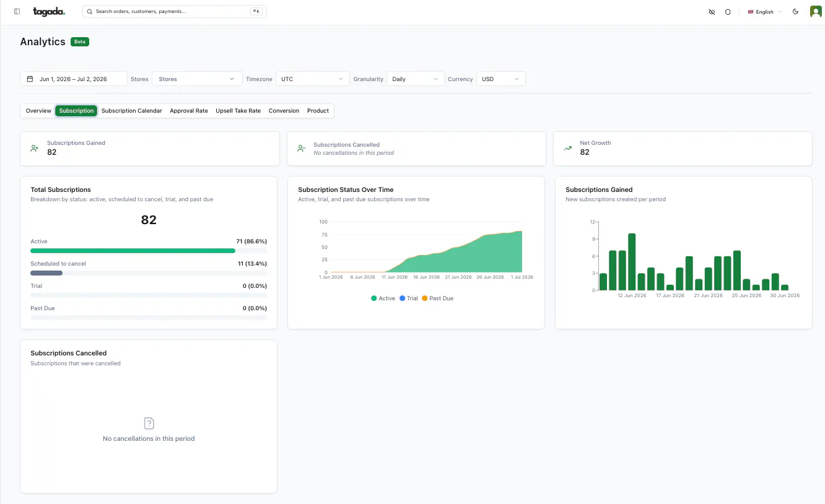This screenshot has width=825, height=504.
Task: Toggle the Active legend item
Action: tap(383, 298)
